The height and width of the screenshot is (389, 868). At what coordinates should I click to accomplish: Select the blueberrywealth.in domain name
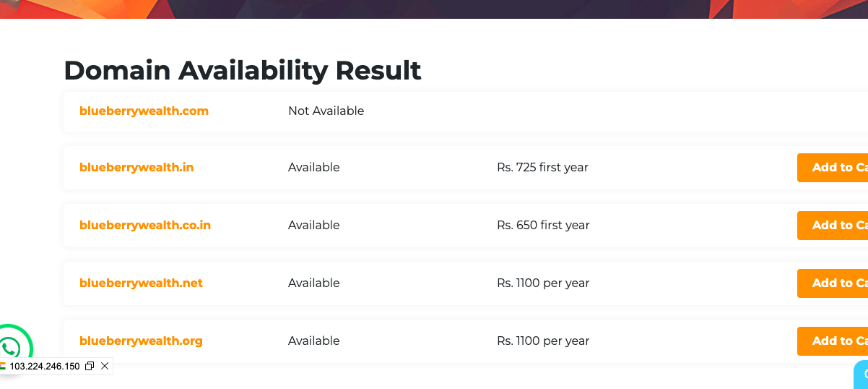pyautogui.click(x=136, y=167)
